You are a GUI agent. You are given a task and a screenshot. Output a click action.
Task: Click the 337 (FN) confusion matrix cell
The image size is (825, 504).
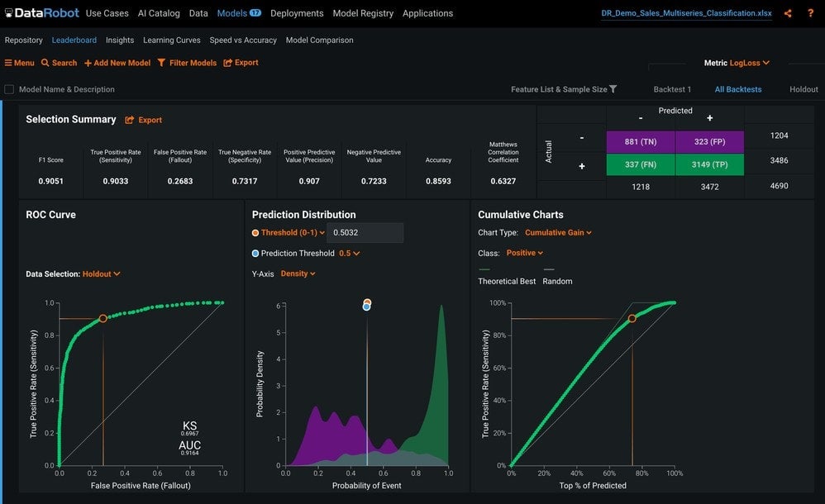pos(641,164)
